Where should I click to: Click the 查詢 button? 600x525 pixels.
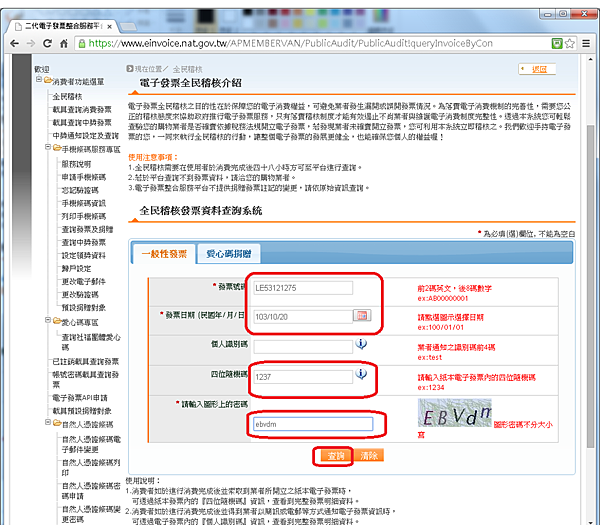click(x=336, y=456)
